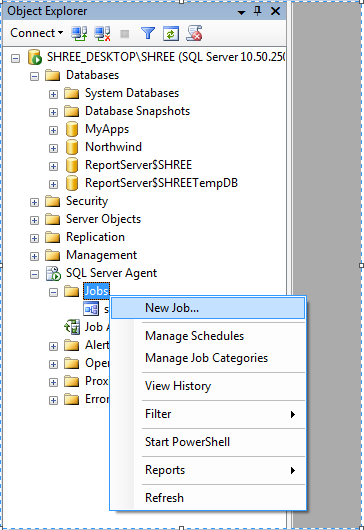The height and width of the screenshot is (530, 364).
Task: Click the Connect Object Explorer toolbar icon
Action: (79, 33)
